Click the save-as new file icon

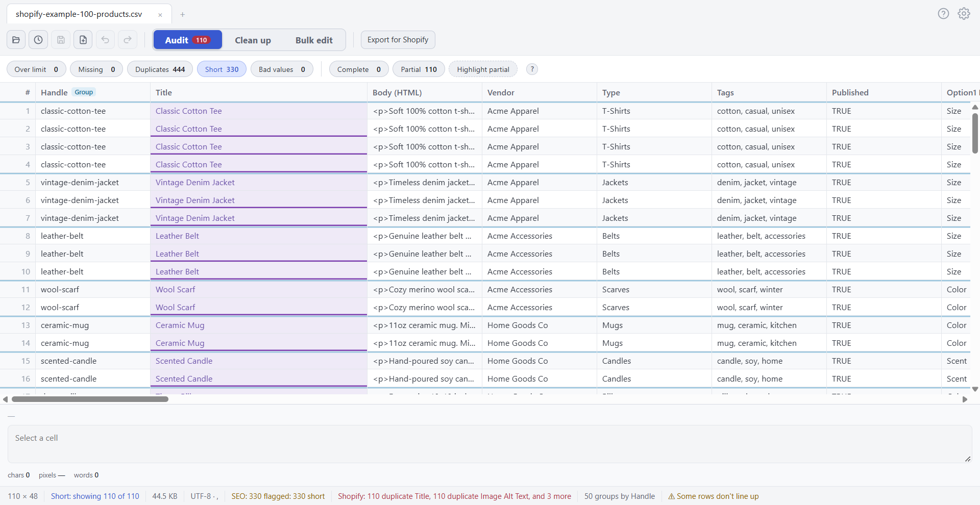click(83, 40)
